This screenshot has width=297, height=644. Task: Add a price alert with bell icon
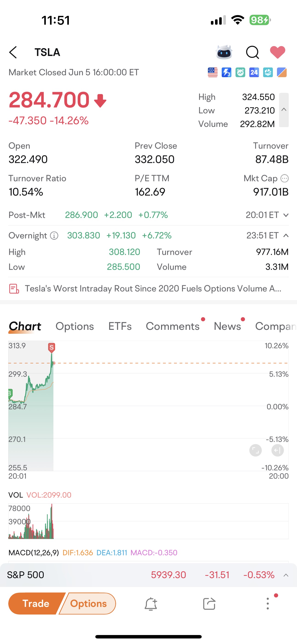coord(151,604)
